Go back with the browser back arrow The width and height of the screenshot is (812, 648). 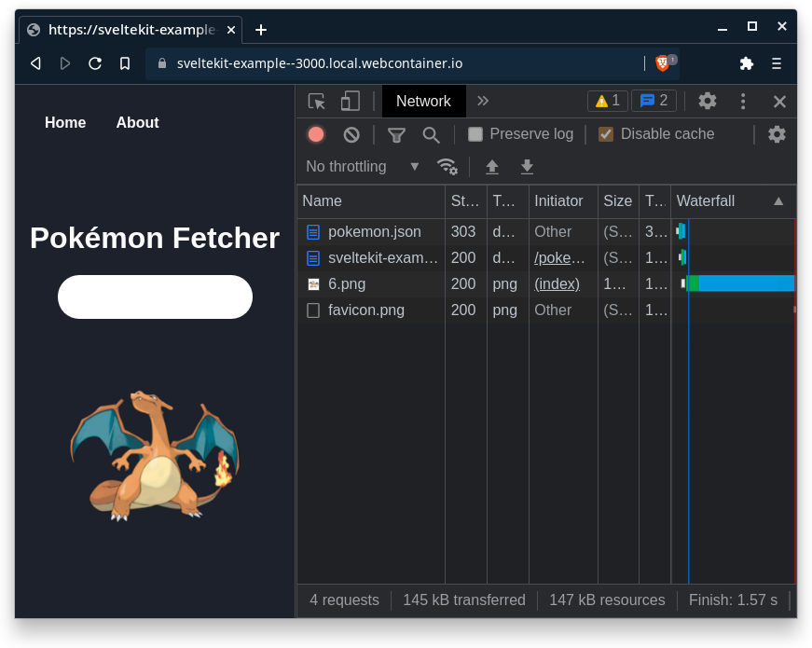coord(35,63)
